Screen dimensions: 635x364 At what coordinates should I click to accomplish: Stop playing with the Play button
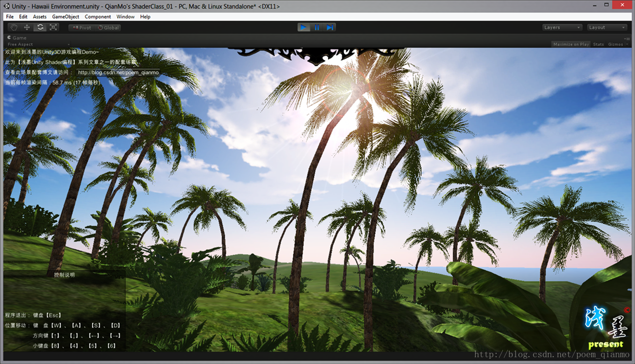click(304, 27)
